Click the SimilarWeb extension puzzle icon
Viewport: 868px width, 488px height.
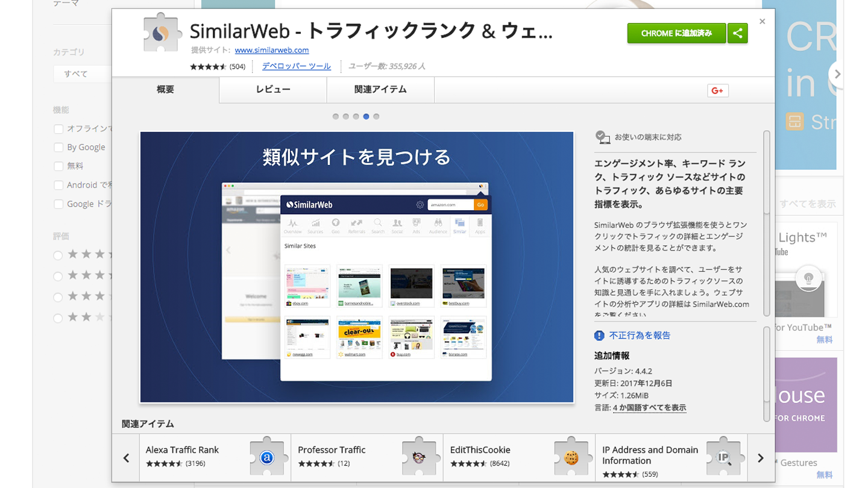(163, 34)
